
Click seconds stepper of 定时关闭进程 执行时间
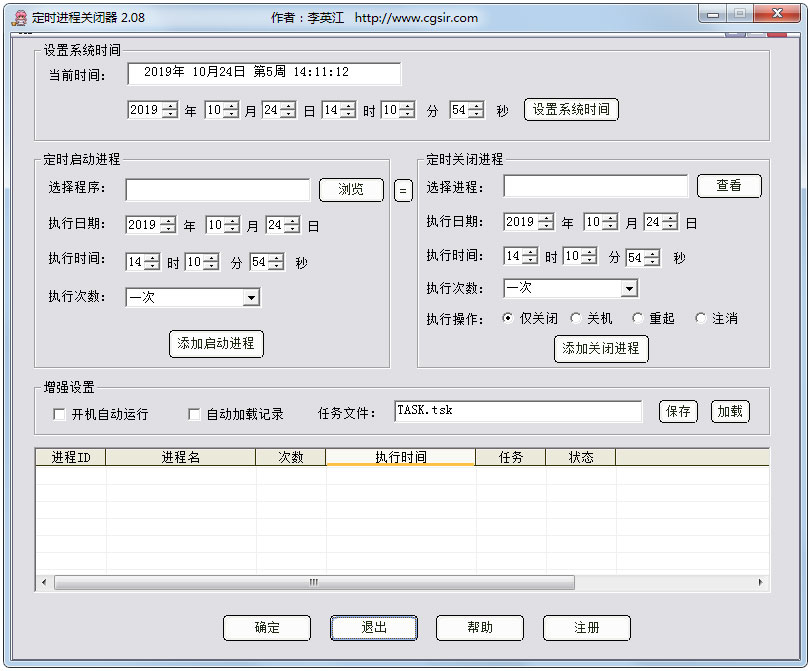[x=652, y=257]
